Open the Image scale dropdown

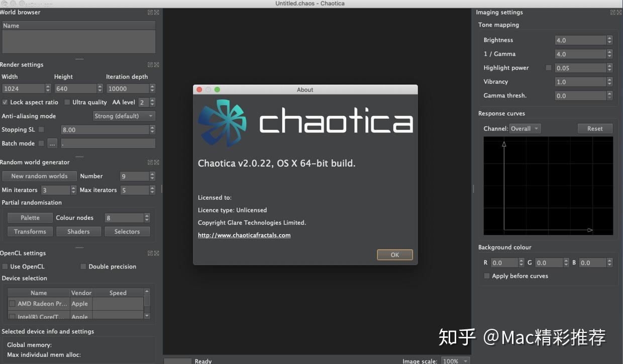point(455,360)
